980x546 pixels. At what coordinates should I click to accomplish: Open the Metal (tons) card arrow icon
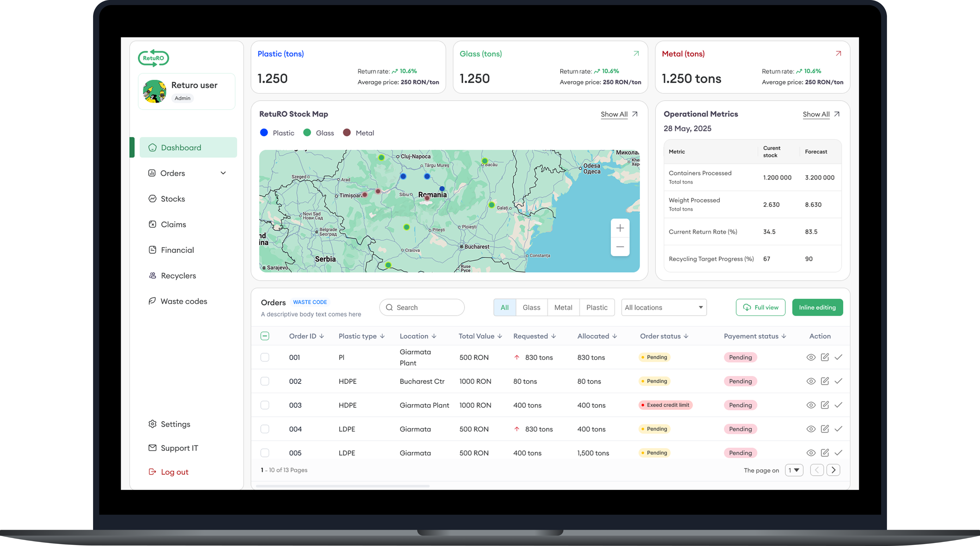click(x=838, y=54)
